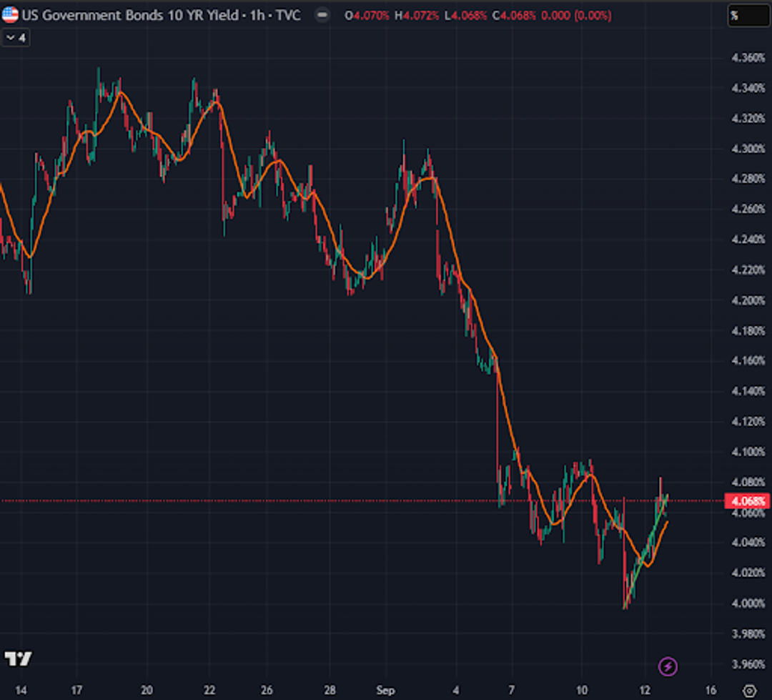Click the L4.068% low value
This screenshot has height=700, width=772.
(465, 16)
